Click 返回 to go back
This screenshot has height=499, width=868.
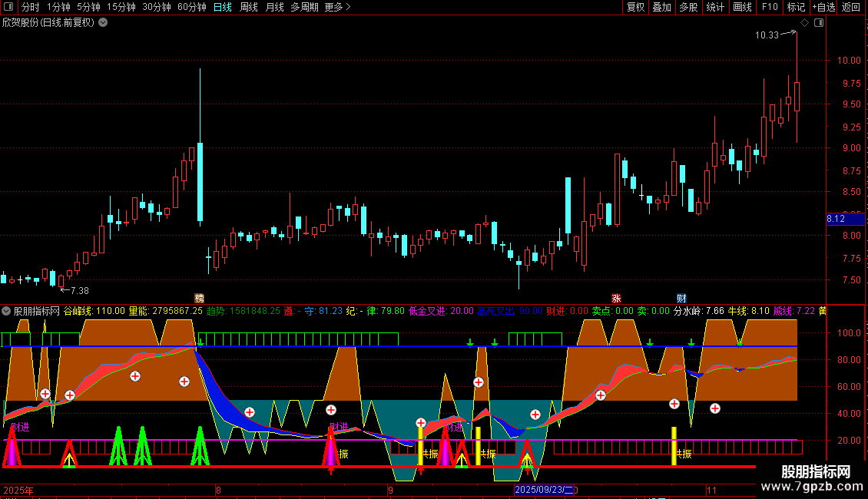click(851, 7)
